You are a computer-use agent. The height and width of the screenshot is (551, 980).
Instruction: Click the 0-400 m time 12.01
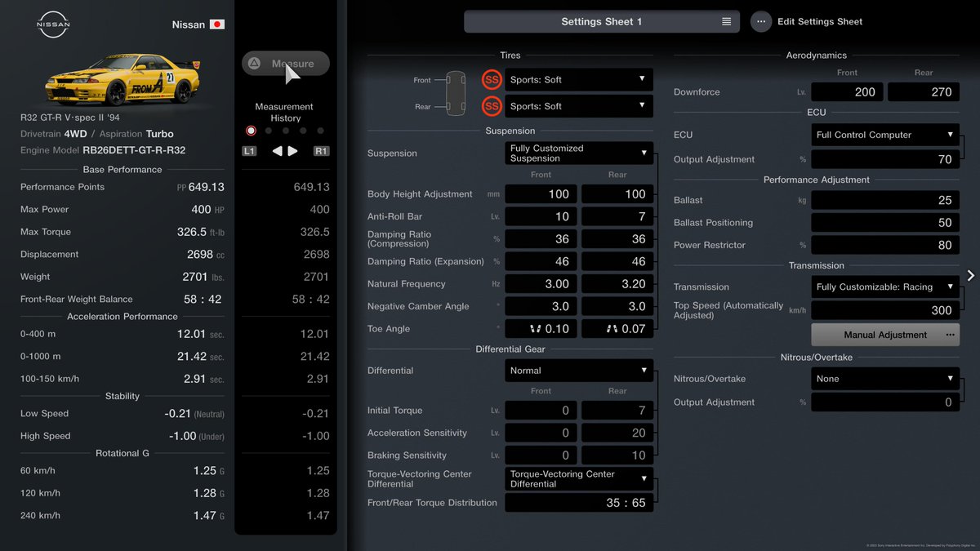pyautogui.click(x=191, y=334)
